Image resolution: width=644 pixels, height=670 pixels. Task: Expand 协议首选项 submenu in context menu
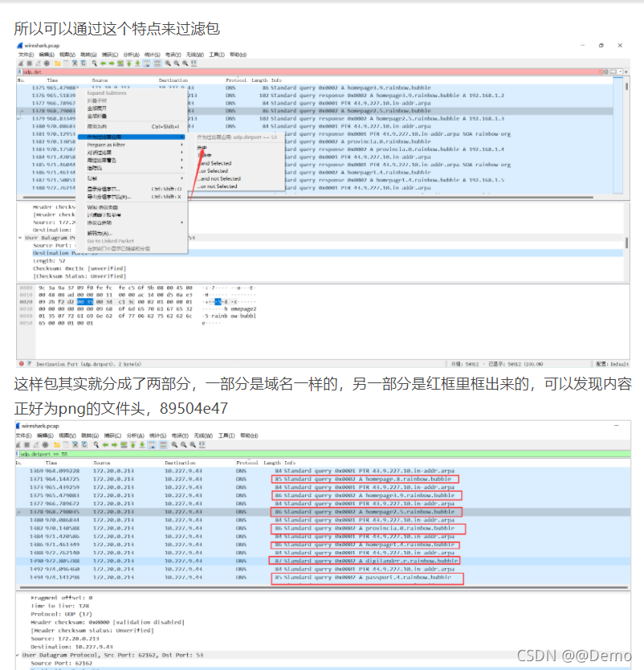tap(132, 223)
